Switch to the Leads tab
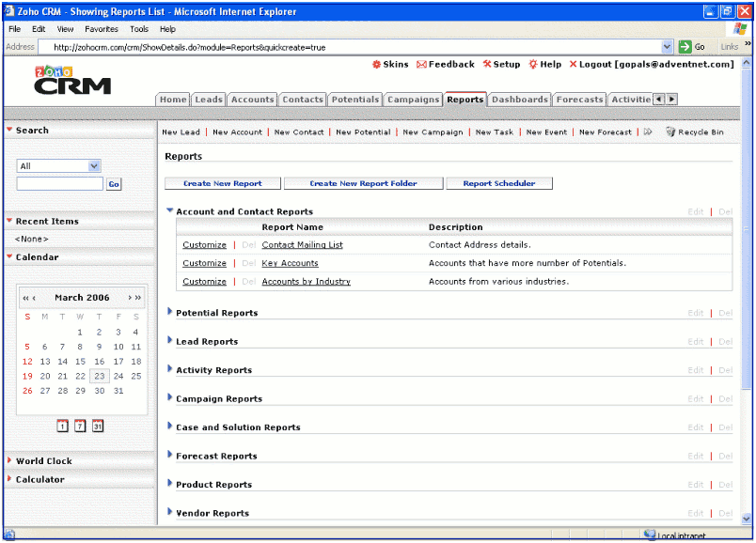The width and height of the screenshot is (756, 543). click(x=209, y=100)
